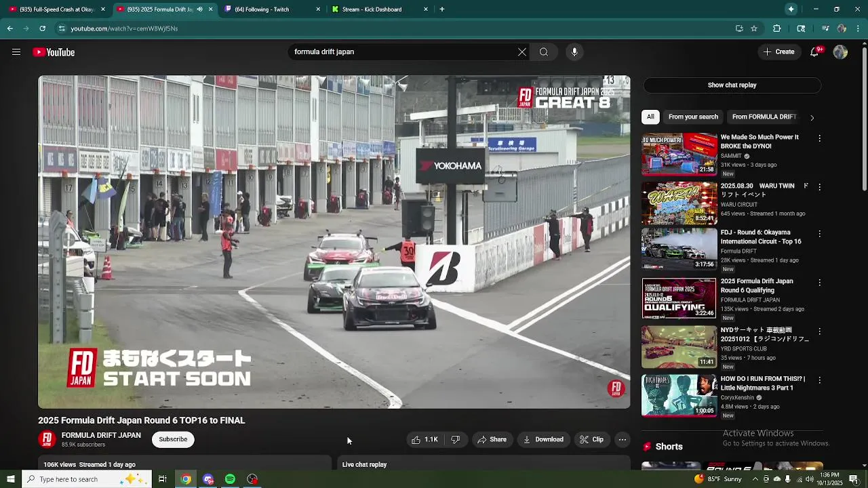
Task: Open Chrome extensions puzzle icon
Action: 777,28
